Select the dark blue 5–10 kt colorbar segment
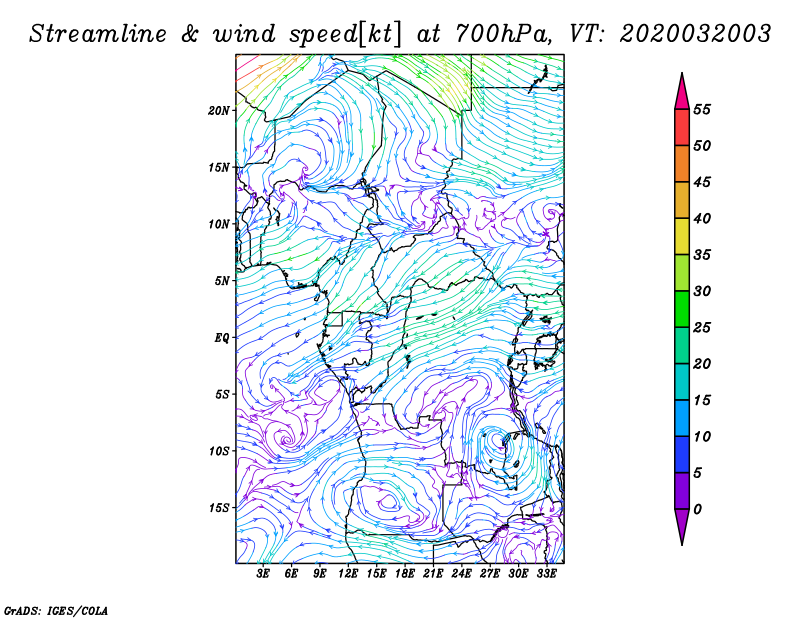 682,455
